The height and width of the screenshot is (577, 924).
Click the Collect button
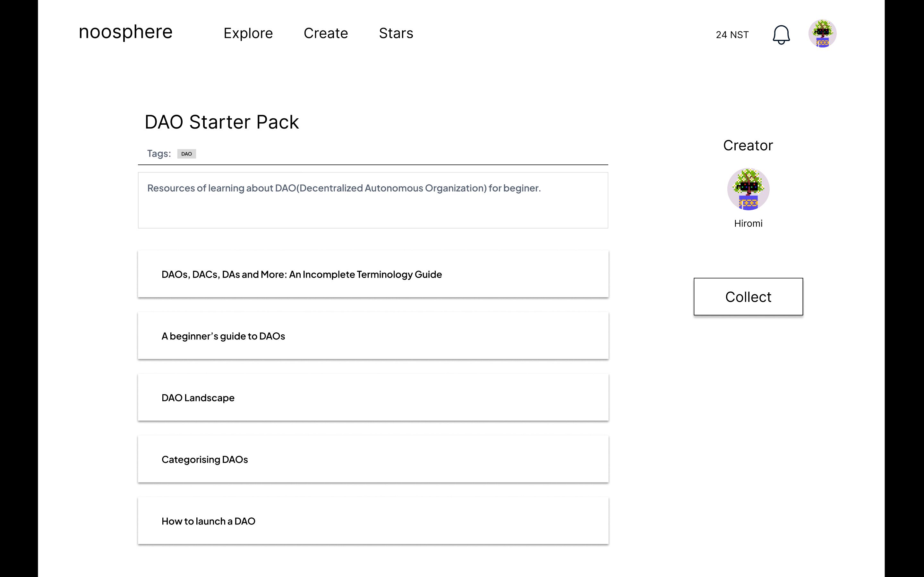749,297
